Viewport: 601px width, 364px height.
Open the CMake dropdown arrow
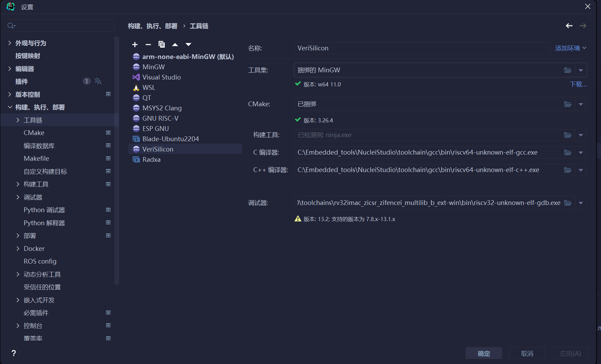click(581, 104)
